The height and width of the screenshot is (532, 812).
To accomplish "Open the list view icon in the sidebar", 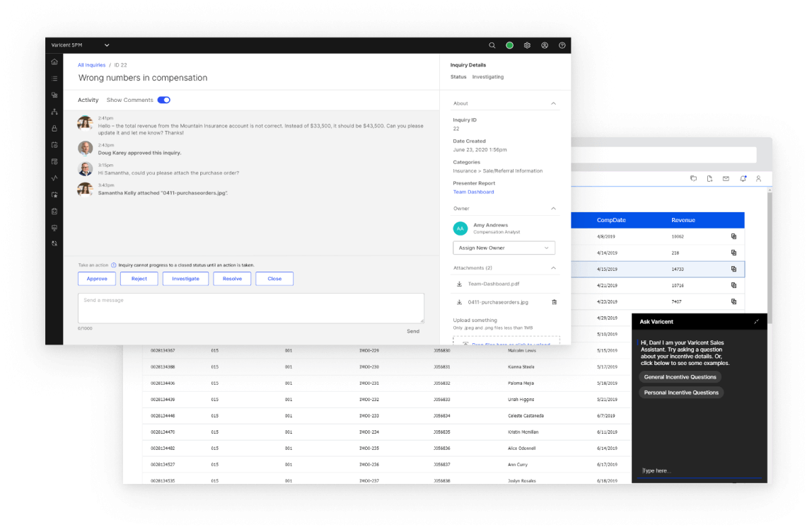I will [54, 79].
